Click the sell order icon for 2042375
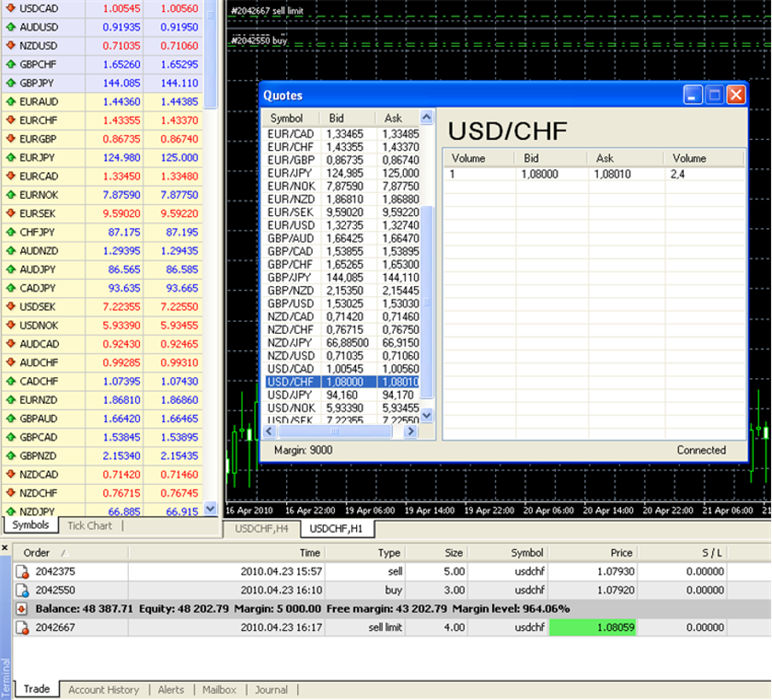 coord(22,572)
